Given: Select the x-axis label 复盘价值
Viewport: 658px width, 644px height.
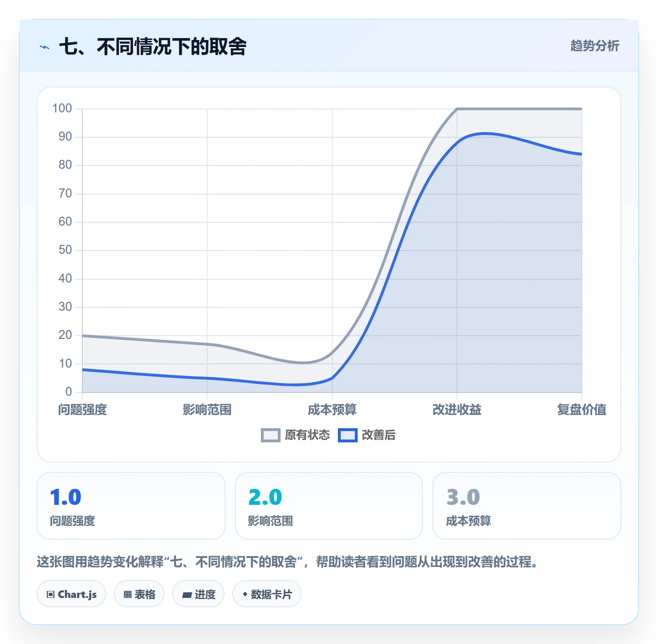Looking at the screenshot, I should 582,409.
